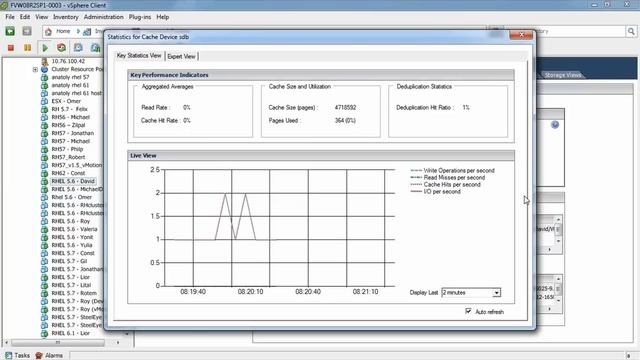Viewport: 640px width, 360px height.
Task: Open the Inventory menu
Action: click(66, 17)
